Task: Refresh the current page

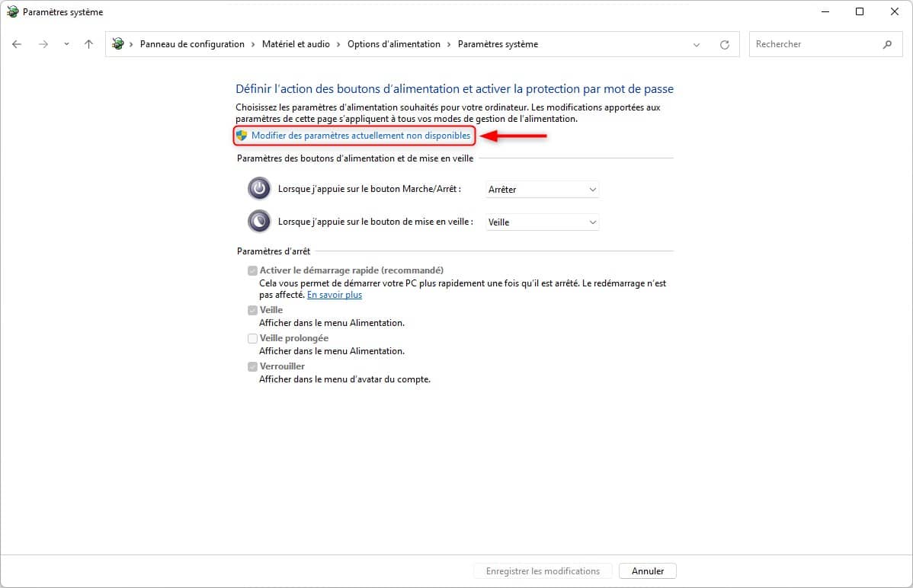Action: pyautogui.click(x=724, y=45)
